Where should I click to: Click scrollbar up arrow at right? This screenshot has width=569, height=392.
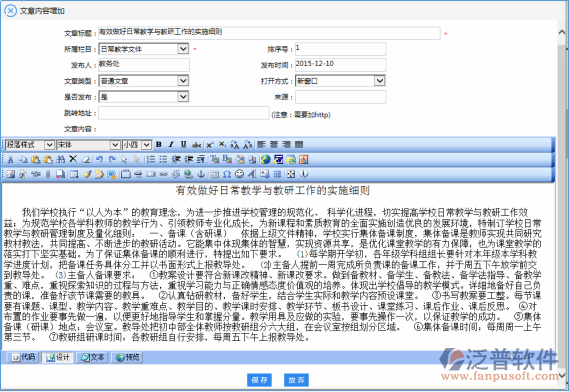tap(562, 32)
